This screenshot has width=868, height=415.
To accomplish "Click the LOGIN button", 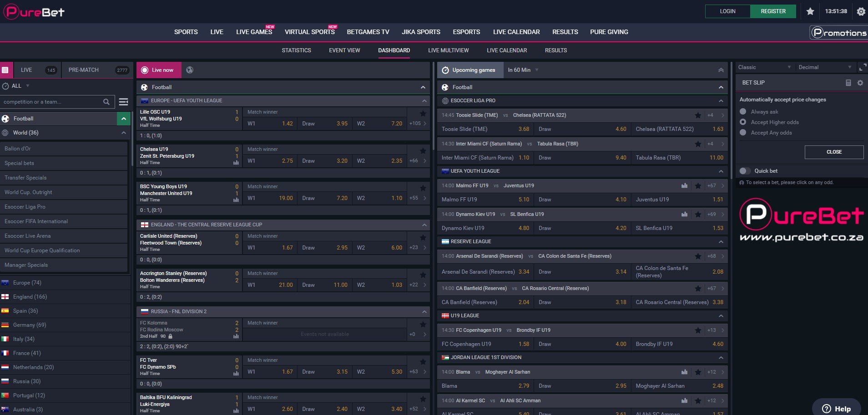I will (727, 11).
